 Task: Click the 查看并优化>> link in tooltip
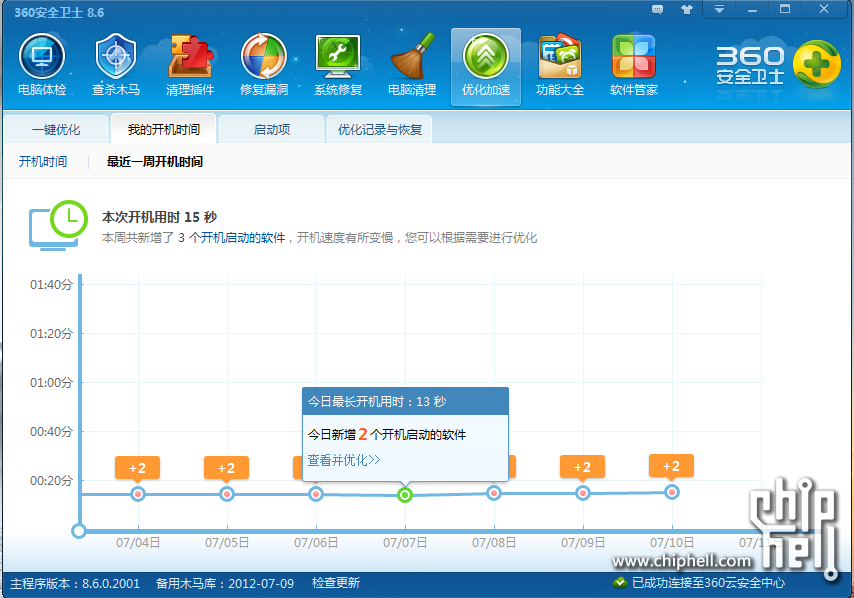pyautogui.click(x=344, y=460)
